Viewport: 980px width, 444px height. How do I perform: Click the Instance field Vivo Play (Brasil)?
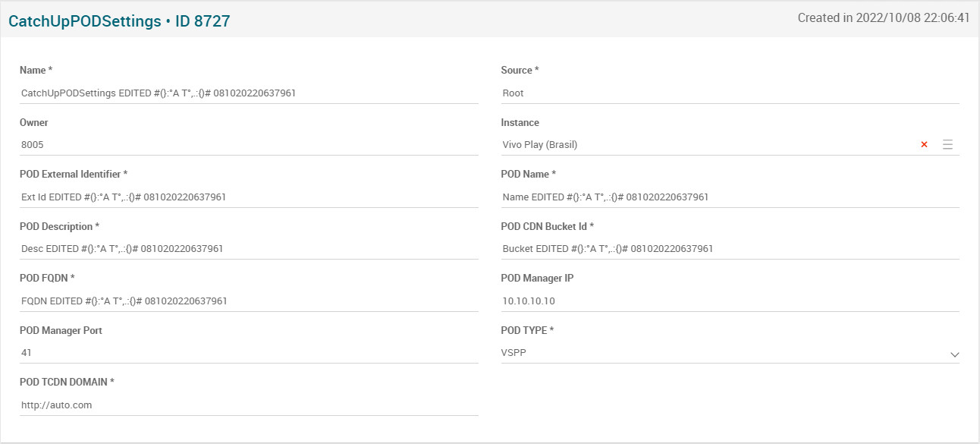pyautogui.click(x=705, y=145)
